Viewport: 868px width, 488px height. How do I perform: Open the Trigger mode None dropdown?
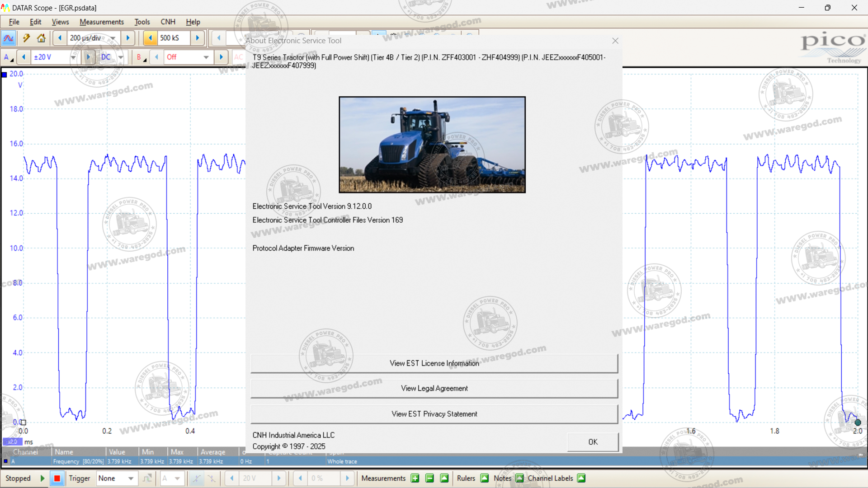(131, 479)
